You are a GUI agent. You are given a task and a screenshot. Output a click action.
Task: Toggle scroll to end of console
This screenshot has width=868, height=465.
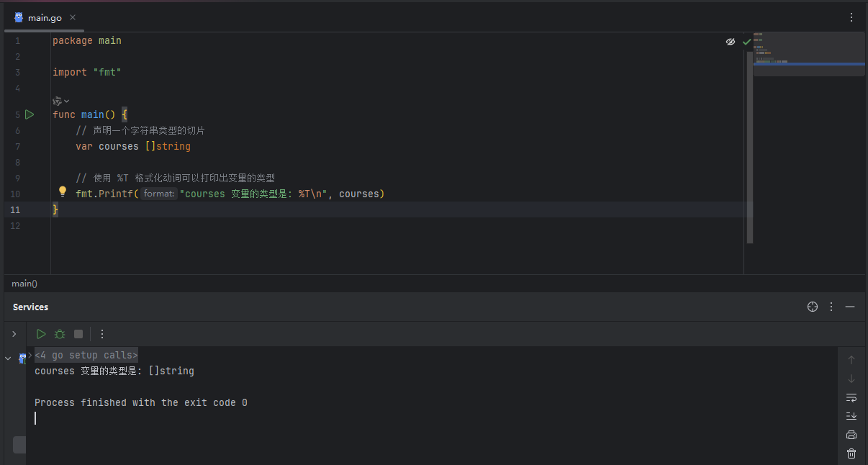(851, 416)
